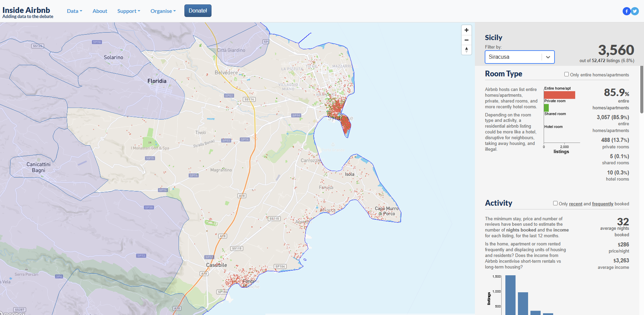The image size is (644, 315).
Task: Click the SS114 road shield
Action: click(249, 99)
